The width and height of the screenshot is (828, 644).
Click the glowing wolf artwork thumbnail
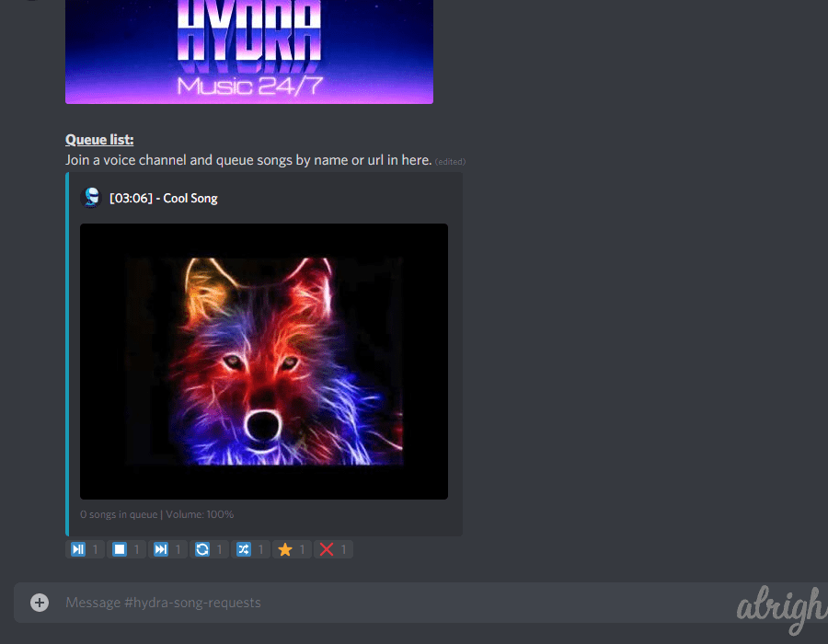coord(263,361)
